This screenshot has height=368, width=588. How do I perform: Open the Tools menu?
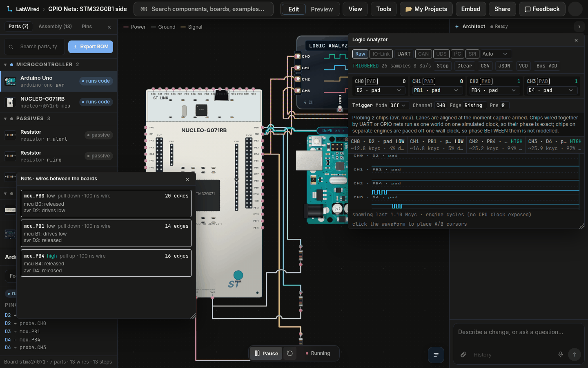[x=384, y=9]
